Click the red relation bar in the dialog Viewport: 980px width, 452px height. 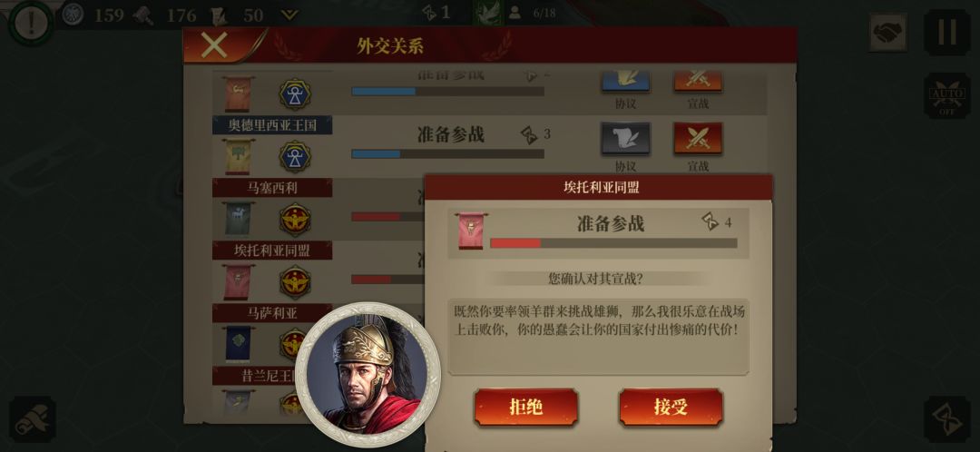pyautogui.click(x=613, y=243)
